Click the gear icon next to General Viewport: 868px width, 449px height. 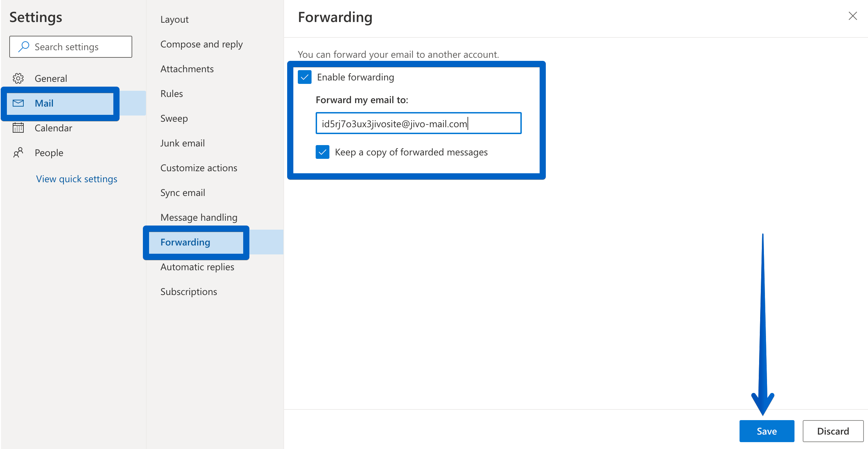click(x=19, y=78)
